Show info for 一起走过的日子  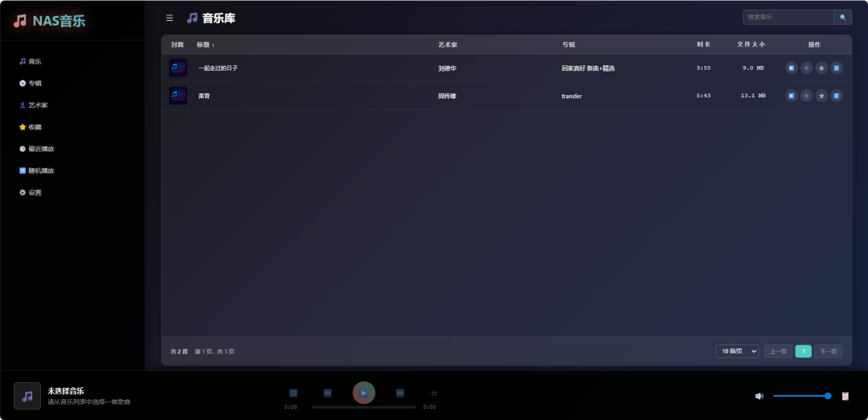836,68
